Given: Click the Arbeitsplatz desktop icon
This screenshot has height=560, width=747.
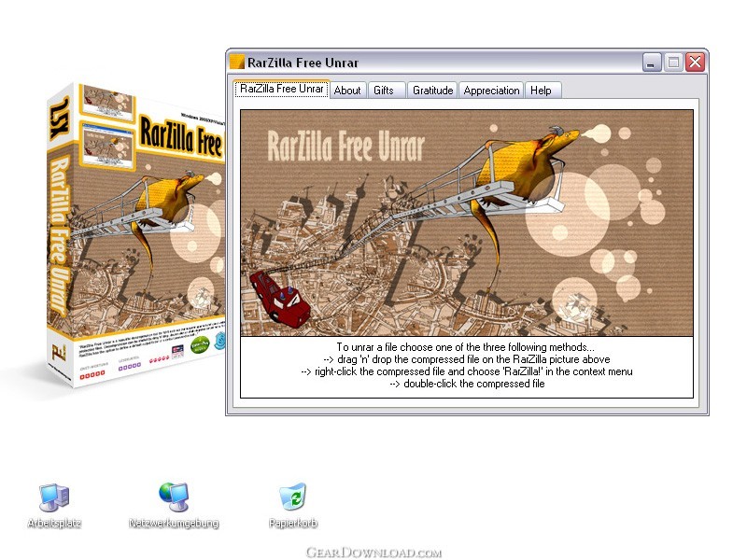Looking at the screenshot, I should 54,505.
